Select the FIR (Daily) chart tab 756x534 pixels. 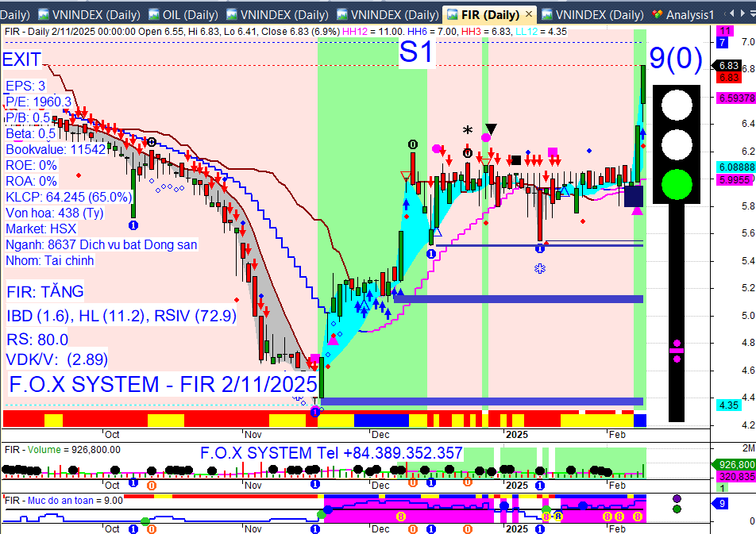(490, 15)
